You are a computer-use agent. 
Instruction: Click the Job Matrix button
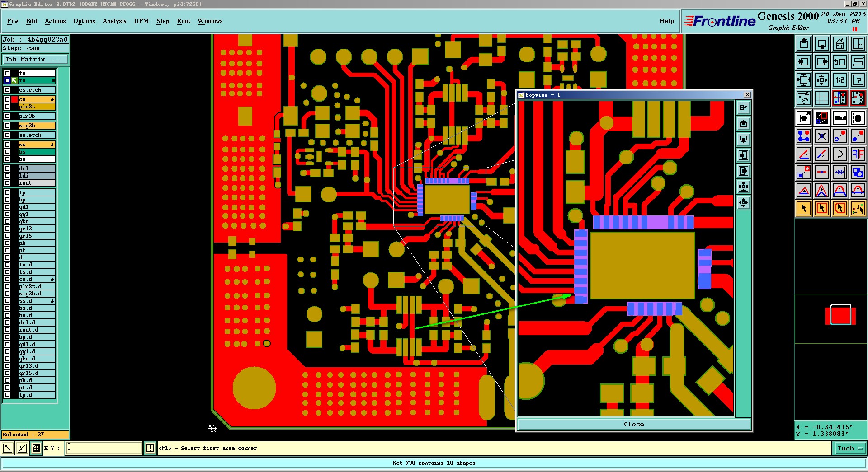tap(35, 60)
